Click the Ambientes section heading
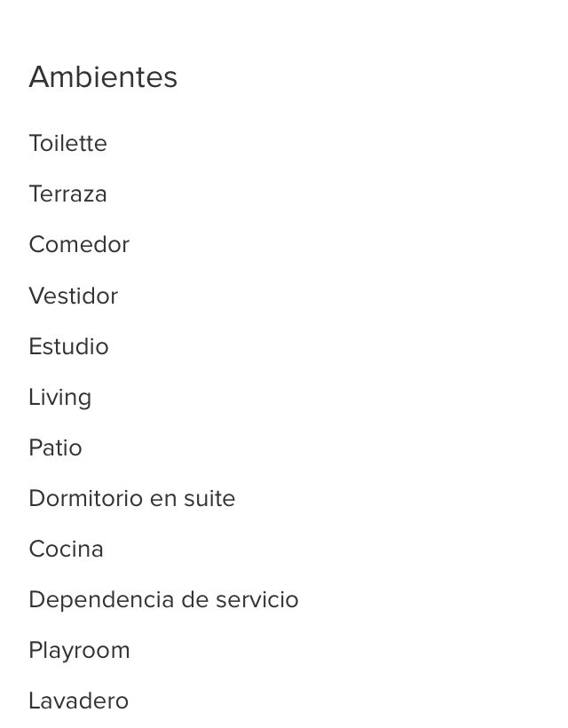 (x=103, y=76)
